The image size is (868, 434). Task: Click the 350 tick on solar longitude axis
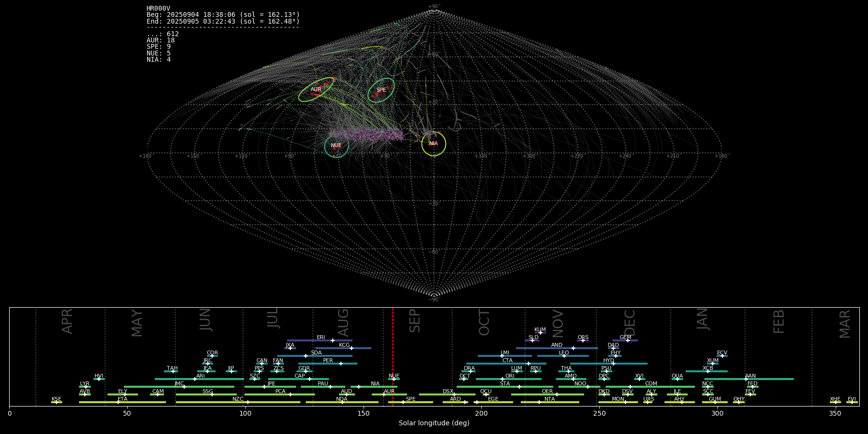(835, 413)
